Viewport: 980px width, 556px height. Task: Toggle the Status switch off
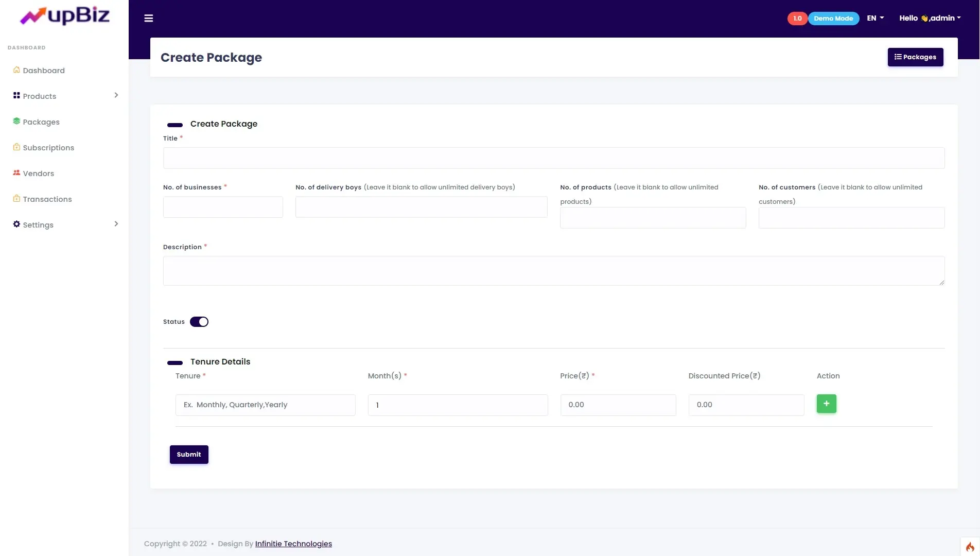tap(199, 322)
